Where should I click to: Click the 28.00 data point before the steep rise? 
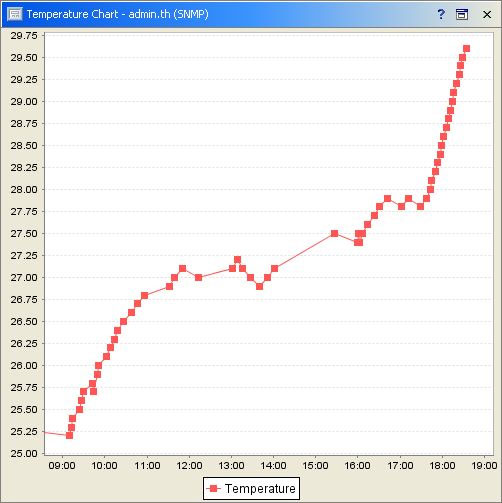pos(430,189)
